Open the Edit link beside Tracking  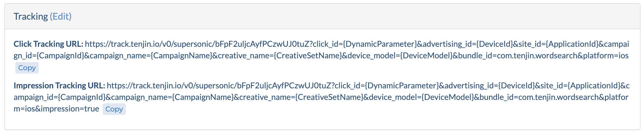(60, 16)
